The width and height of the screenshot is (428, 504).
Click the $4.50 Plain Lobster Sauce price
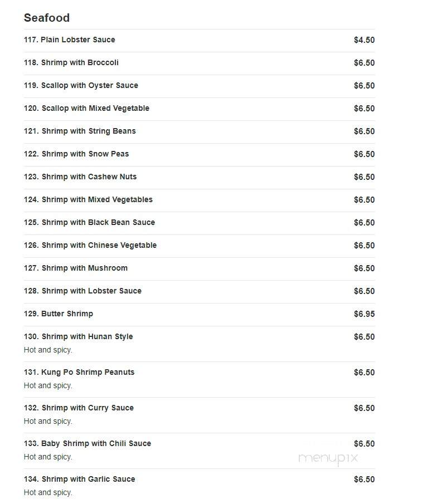tap(364, 40)
